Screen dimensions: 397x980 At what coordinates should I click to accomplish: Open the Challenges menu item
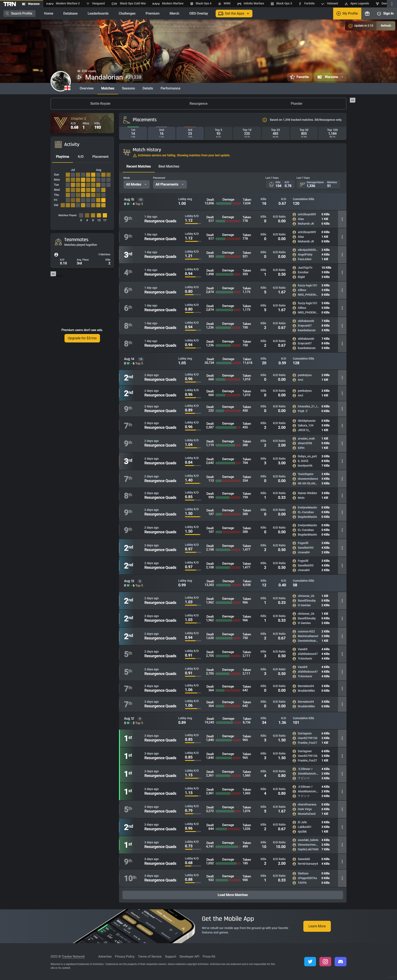[127, 13]
